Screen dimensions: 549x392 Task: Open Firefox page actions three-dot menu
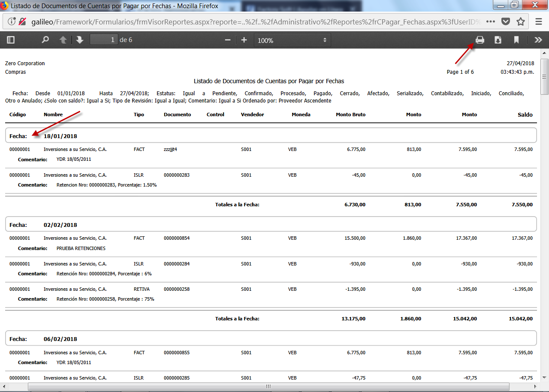click(491, 21)
